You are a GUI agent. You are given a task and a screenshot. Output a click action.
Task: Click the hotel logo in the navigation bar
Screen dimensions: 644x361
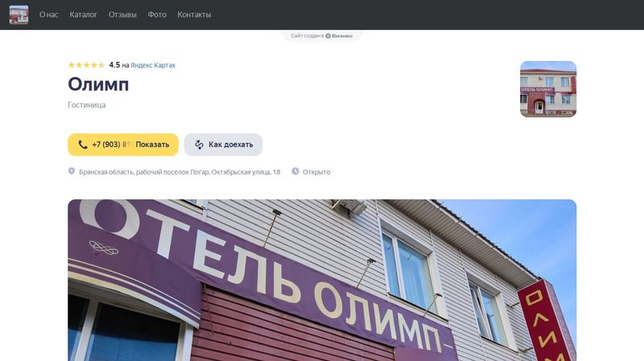[x=19, y=14]
